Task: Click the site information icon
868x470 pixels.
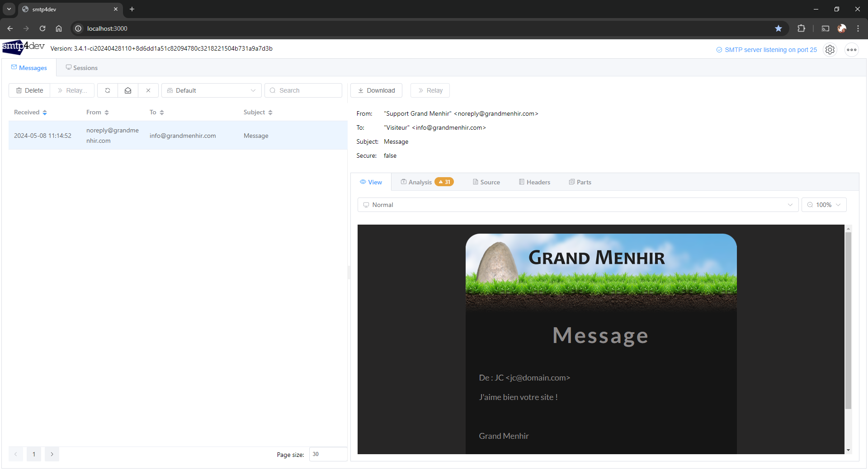Action: pos(78,28)
